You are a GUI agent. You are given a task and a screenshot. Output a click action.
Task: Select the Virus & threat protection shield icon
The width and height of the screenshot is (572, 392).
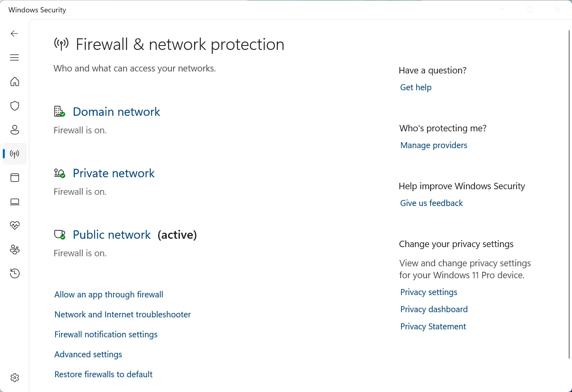pos(14,106)
